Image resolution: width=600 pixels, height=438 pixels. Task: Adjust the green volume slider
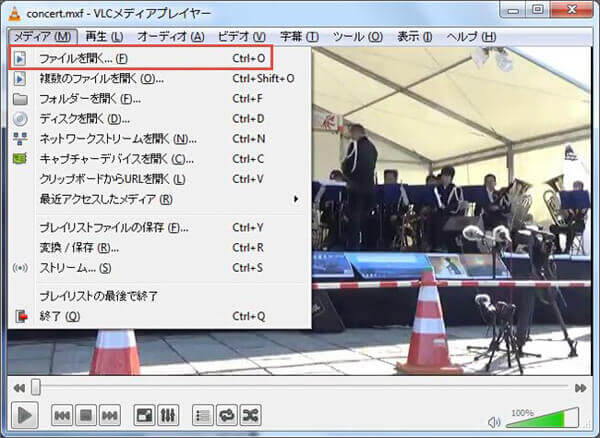click(x=542, y=418)
